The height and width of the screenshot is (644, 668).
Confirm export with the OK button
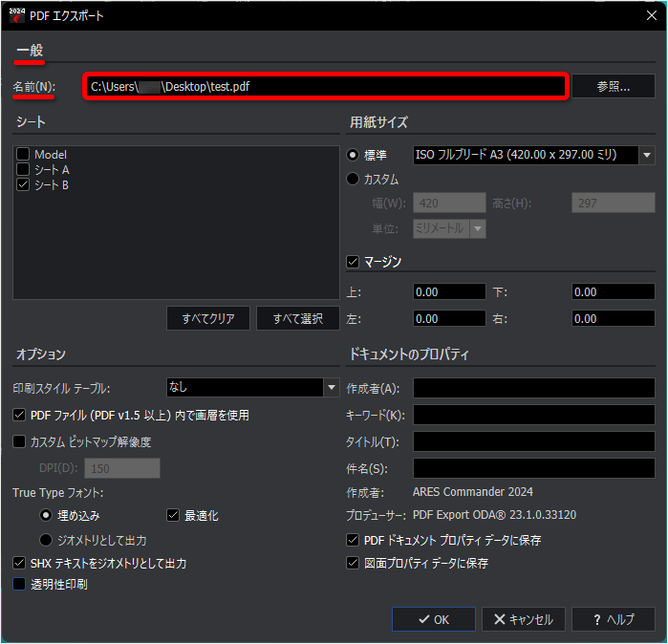click(434, 619)
